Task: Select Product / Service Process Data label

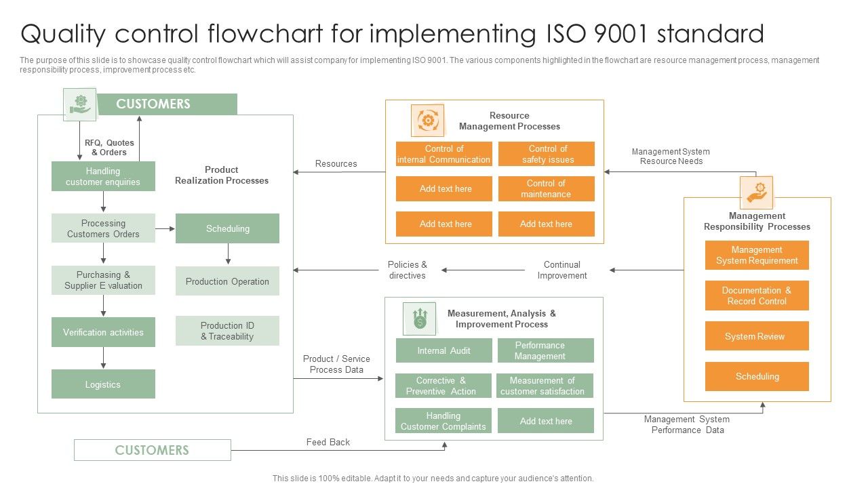Action: [x=336, y=364]
